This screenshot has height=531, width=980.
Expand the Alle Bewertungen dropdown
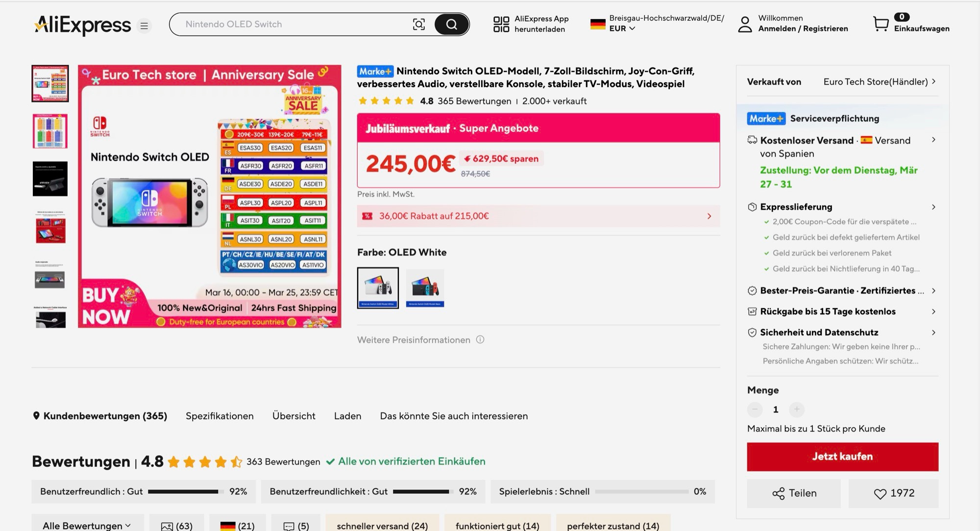tap(88, 526)
